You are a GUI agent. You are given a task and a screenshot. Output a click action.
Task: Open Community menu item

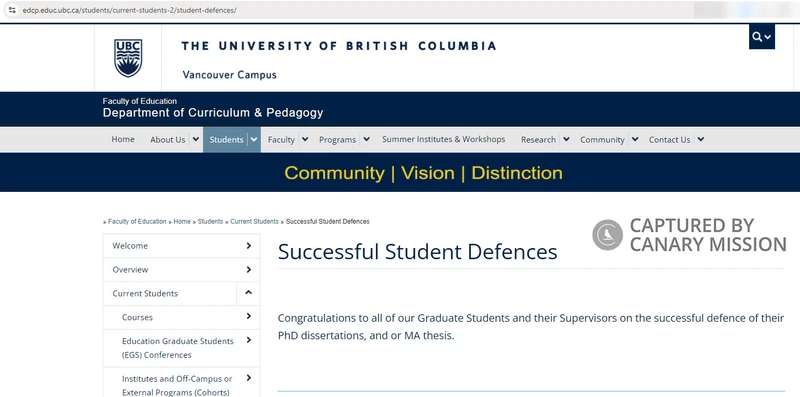tap(602, 139)
